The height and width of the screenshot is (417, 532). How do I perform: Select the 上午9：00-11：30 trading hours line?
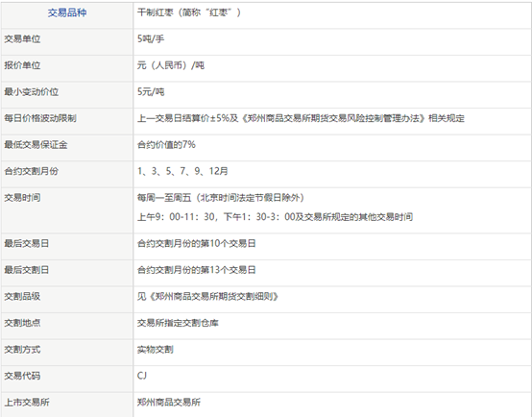coord(275,217)
